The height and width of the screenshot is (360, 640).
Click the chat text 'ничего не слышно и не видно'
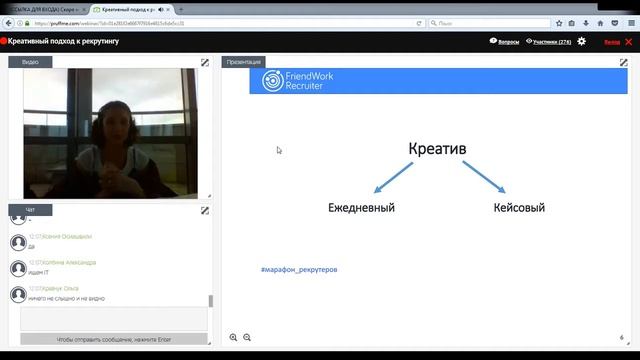click(67, 299)
